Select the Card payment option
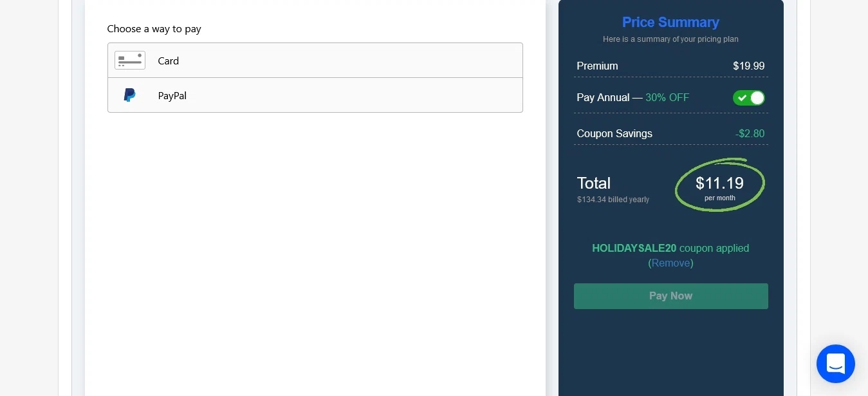The width and height of the screenshot is (868, 396). pos(315,61)
